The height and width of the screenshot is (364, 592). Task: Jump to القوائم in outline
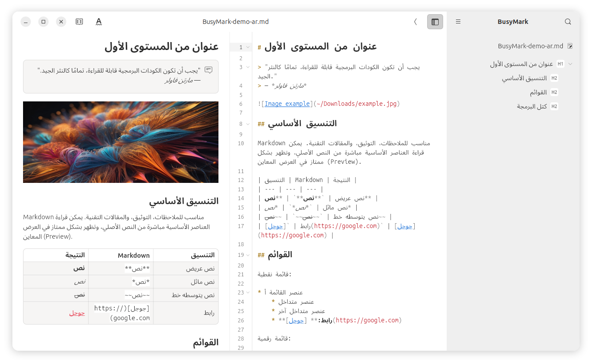point(538,93)
